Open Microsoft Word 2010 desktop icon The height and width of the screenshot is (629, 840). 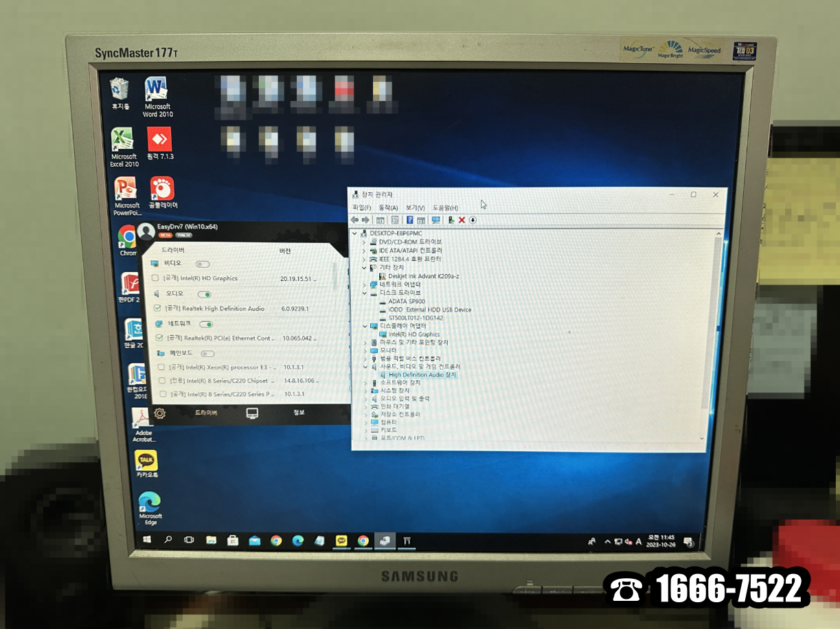[157, 97]
